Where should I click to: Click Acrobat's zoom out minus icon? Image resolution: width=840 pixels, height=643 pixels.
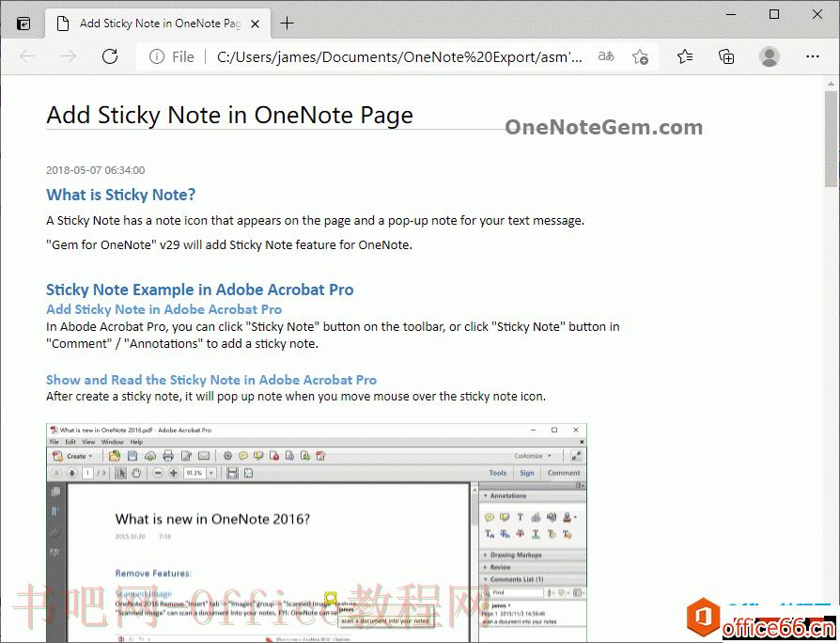158,473
